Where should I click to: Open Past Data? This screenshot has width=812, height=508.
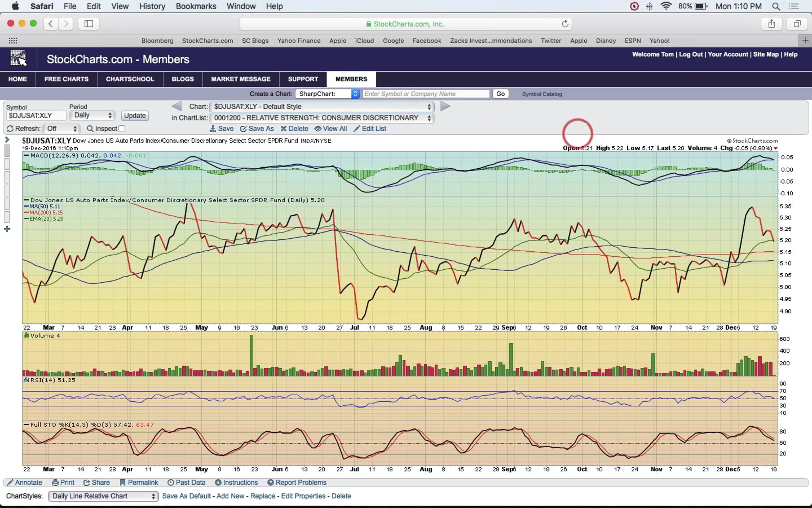coord(186,482)
